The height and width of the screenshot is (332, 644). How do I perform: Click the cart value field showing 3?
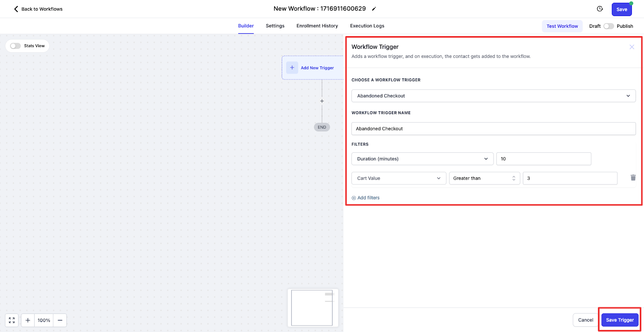[x=570, y=178]
